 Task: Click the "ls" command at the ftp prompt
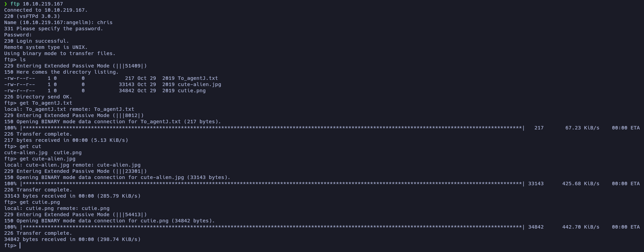coord(23,60)
